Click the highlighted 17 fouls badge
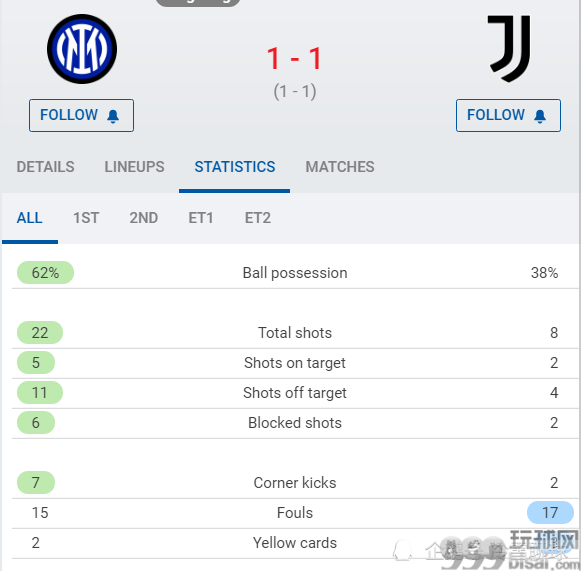This screenshot has width=581, height=571. tap(550, 513)
